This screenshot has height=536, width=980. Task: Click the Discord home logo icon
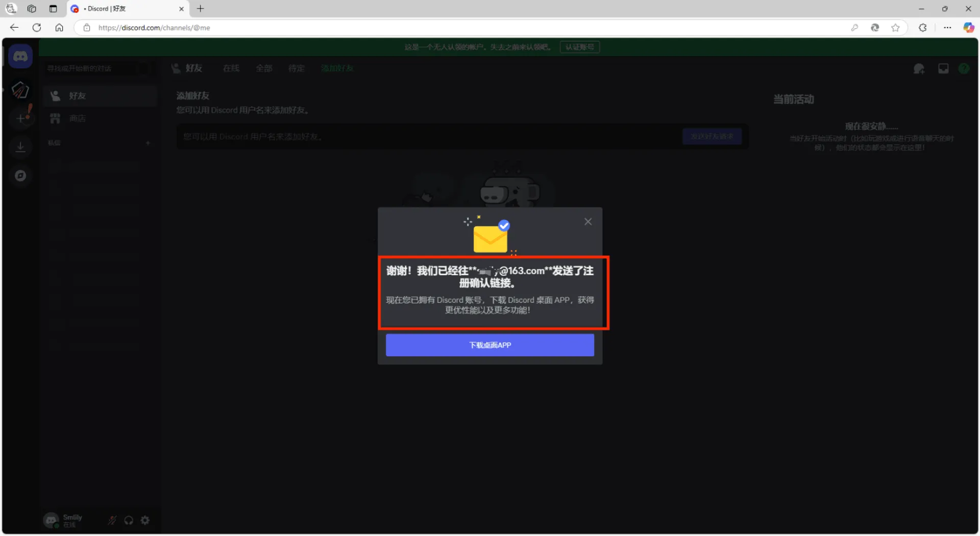20,56
